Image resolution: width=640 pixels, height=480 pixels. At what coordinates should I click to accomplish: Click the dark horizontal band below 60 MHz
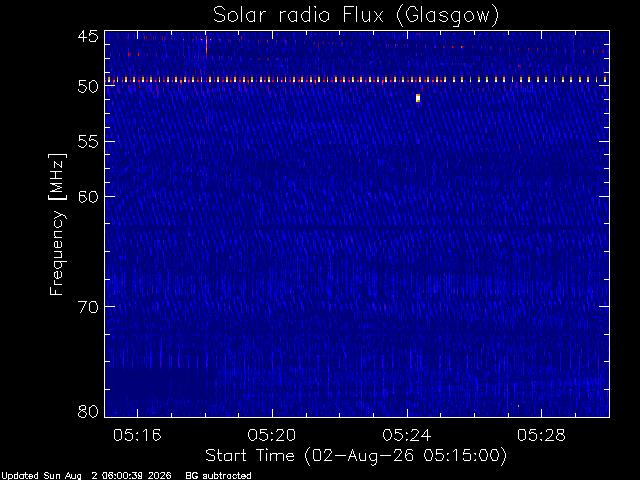click(357, 225)
